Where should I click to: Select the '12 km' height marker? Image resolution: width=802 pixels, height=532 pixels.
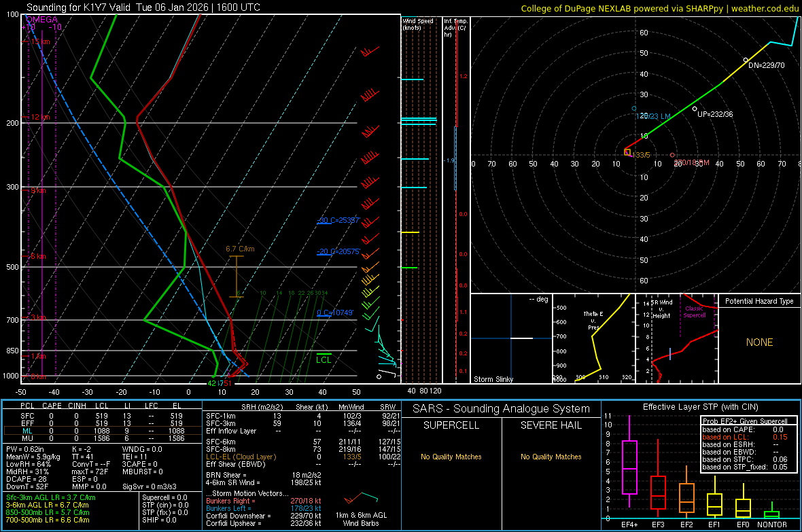coord(40,117)
